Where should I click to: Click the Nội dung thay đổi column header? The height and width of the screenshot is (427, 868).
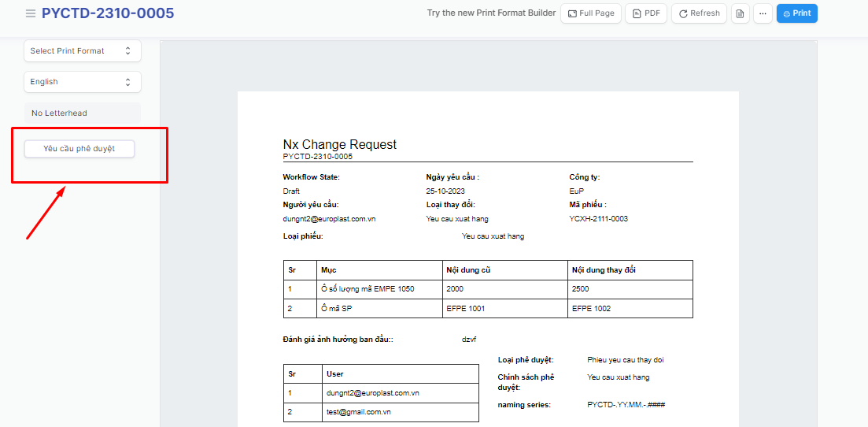pyautogui.click(x=604, y=270)
